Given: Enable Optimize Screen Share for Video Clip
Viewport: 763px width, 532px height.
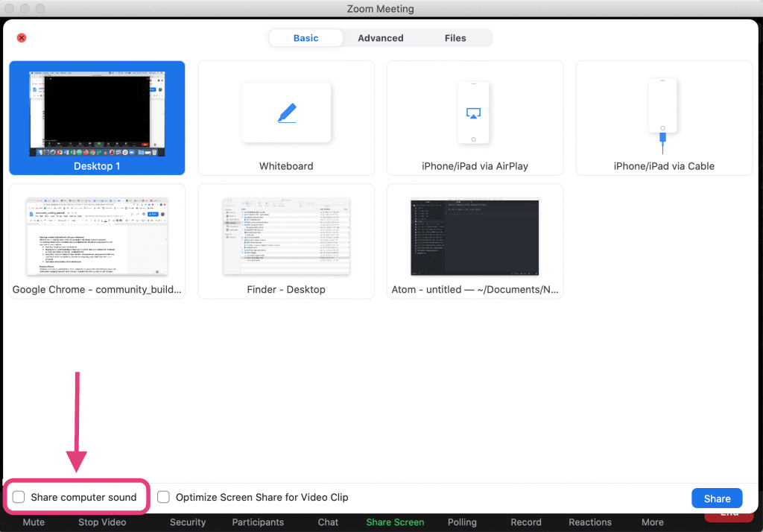Looking at the screenshot, I should [163, 497].
